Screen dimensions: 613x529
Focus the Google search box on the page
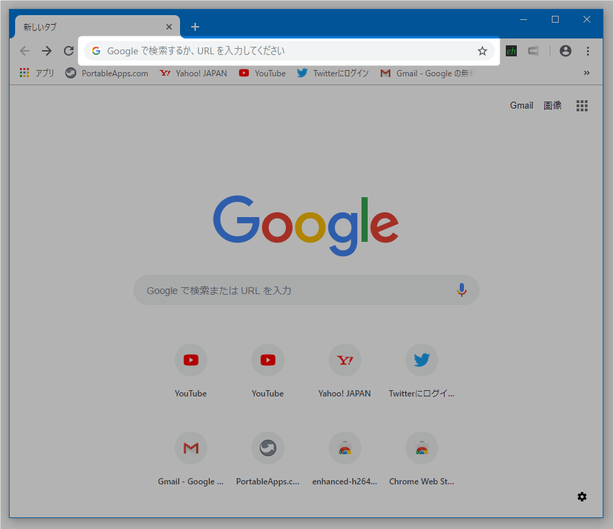(306, 290)
